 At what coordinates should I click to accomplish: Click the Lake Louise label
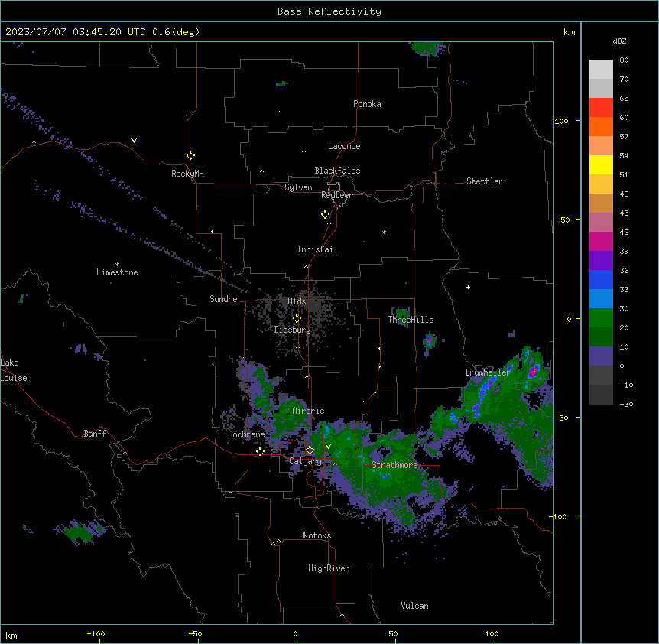pos(13,370)
